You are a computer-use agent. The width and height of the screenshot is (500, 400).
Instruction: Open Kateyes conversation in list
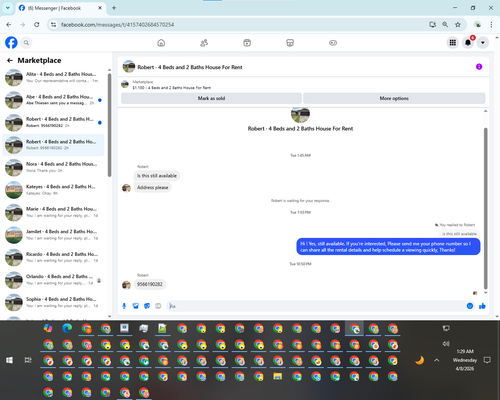tap(53, 190)
